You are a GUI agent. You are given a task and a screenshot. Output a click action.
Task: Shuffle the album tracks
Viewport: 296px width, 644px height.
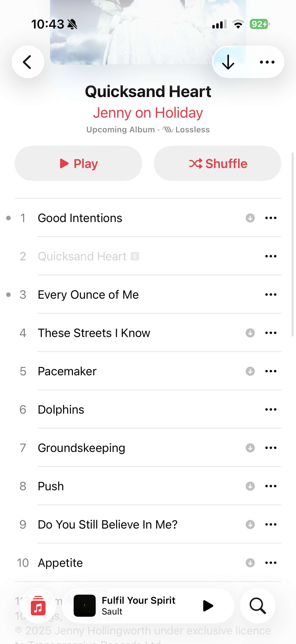[217, 164]
